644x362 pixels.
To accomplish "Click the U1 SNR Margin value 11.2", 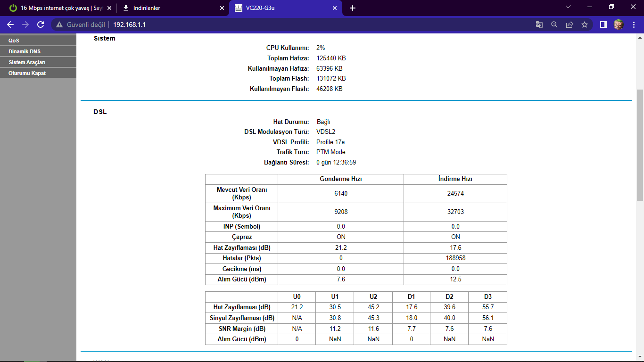I will pyautogui.click(x=335, y=329).
